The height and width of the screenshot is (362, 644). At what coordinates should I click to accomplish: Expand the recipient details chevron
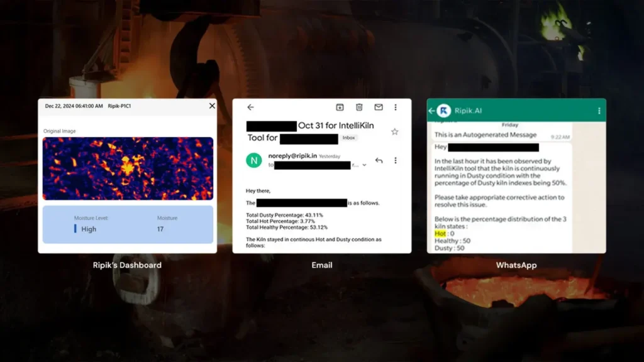(364, 165)
